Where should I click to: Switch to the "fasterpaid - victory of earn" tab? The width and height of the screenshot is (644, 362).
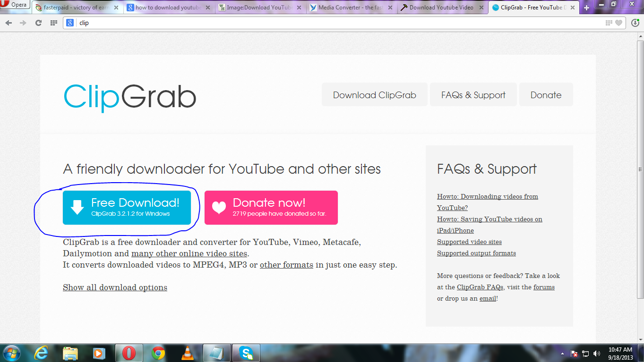(x=77, y=8)
